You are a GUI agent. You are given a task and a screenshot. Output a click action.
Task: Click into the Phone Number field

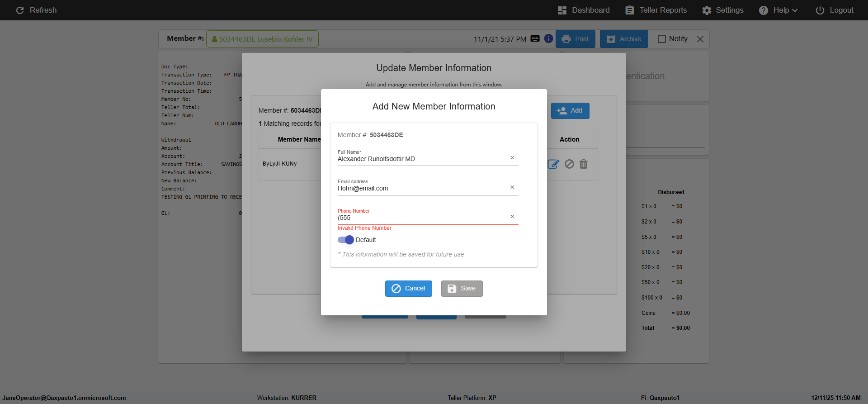pos(420,218)
